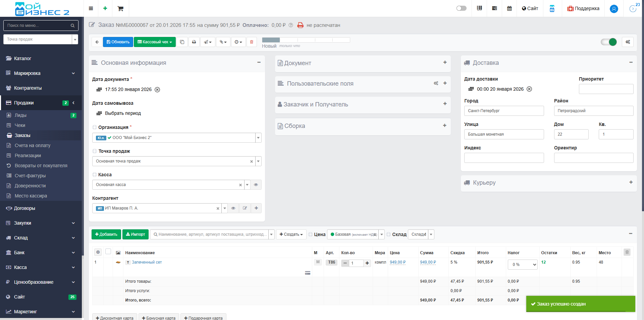Open Счета на оплату menu item
The width and height of the screenshot is (644, 320).
(33, 145)
